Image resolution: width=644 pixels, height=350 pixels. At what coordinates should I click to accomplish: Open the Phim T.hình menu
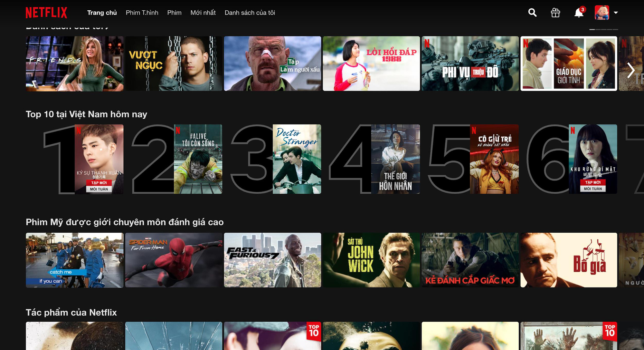(x=142, y=13)
